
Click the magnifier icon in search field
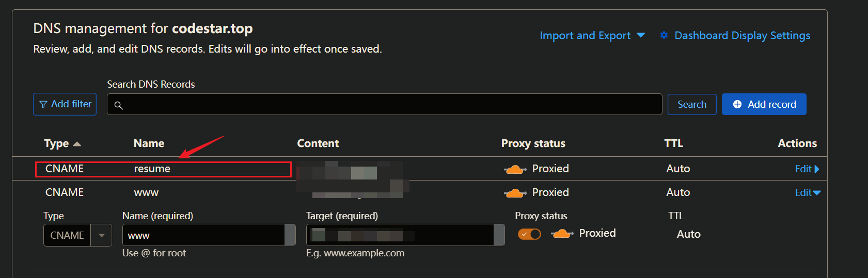pos(118,105)
